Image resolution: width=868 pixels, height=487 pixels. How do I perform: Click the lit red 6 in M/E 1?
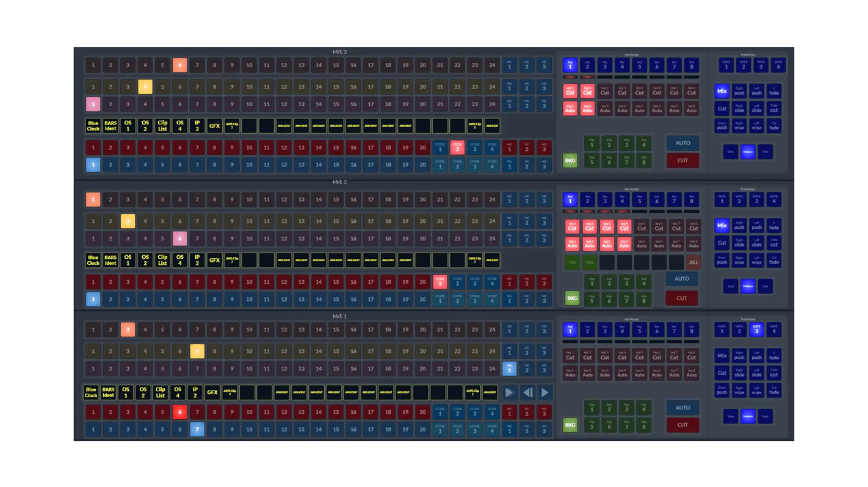[x=179, y=413]
